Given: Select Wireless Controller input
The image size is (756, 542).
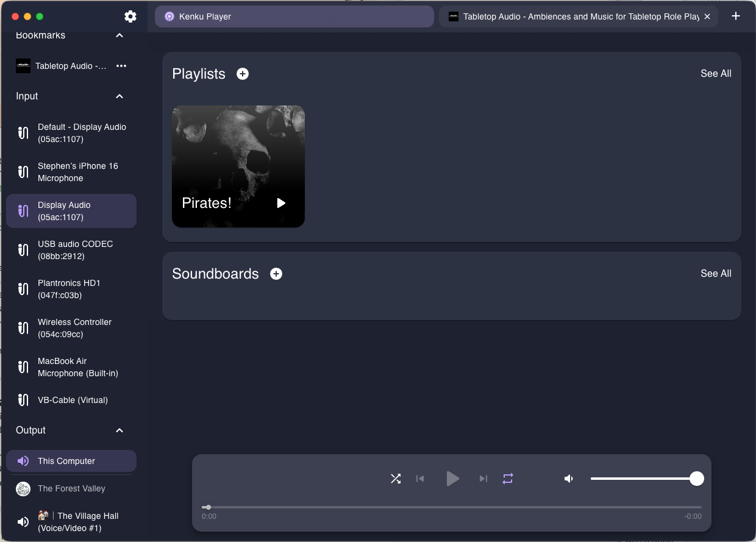Looking at the screenshot, I should (71, 328).
